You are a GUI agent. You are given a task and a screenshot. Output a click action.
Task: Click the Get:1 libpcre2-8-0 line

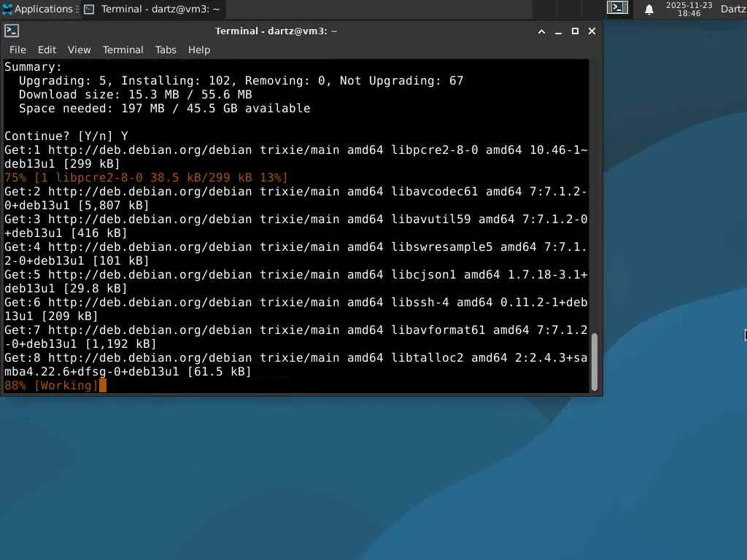pos(296,157)
